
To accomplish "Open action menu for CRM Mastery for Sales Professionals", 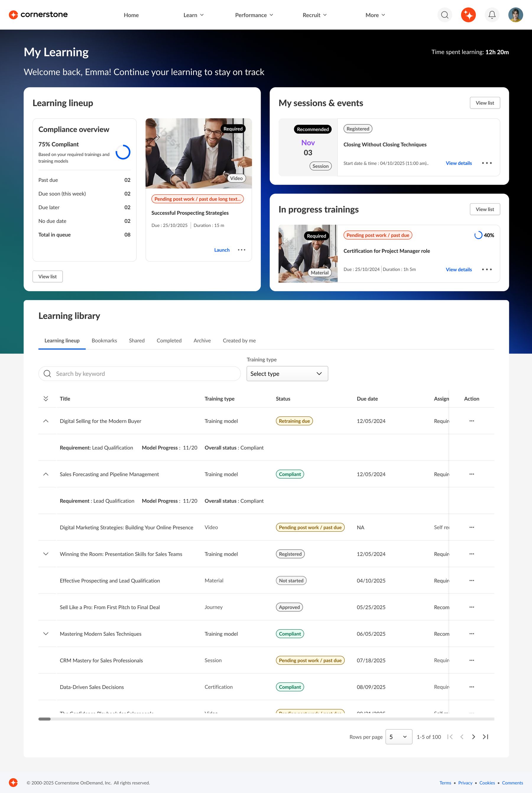I will coord(472,660).
